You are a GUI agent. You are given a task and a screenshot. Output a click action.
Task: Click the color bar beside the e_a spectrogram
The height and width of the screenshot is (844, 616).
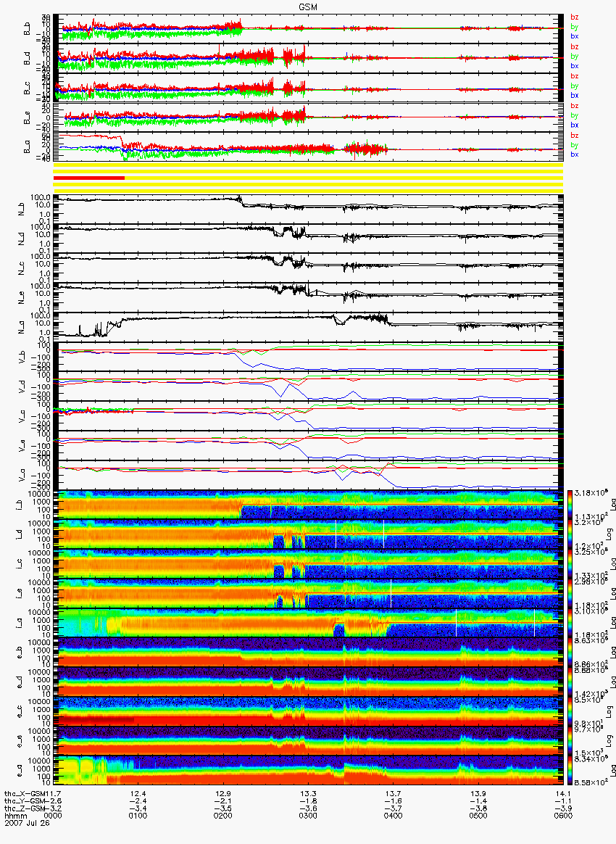569,771
